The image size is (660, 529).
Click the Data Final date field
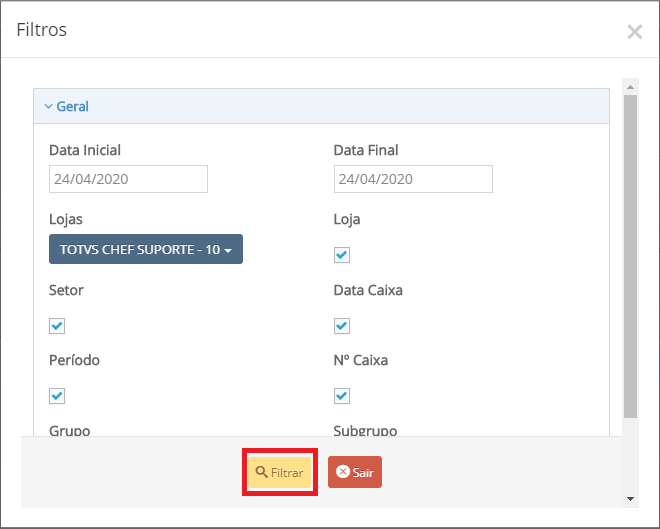click(413, 179)
